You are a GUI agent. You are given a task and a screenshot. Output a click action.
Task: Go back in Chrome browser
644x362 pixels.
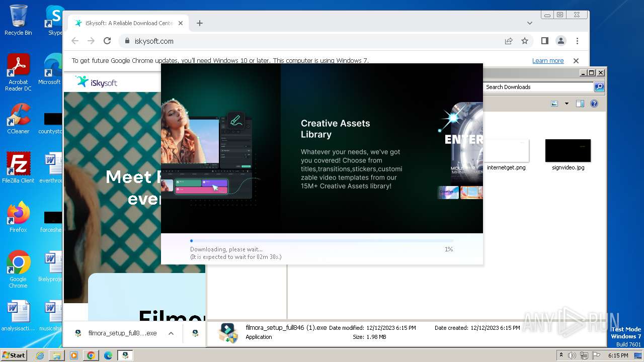click(x=75, y=41)
